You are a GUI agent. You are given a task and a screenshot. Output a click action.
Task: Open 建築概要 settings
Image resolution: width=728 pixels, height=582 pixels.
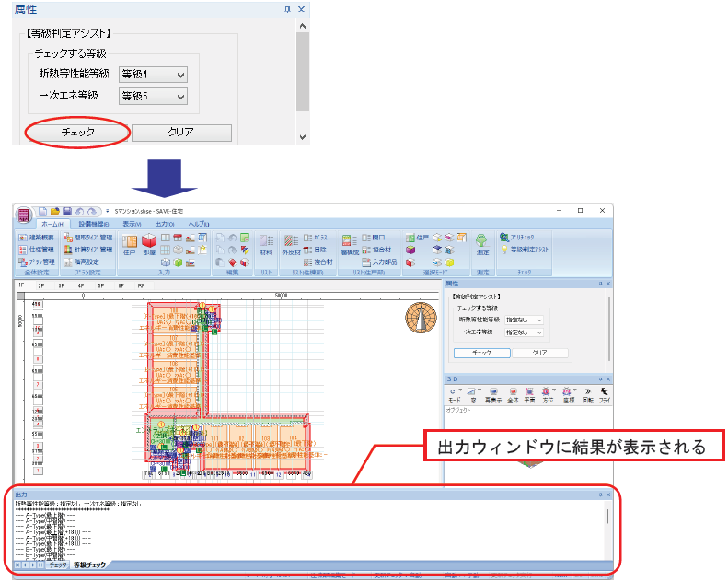[37, 238]
